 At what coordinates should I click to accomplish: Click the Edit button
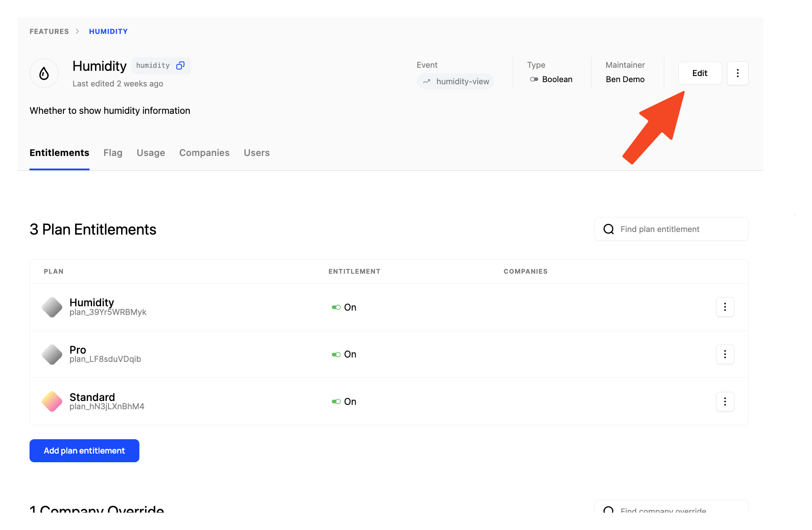tap(700, 73)
